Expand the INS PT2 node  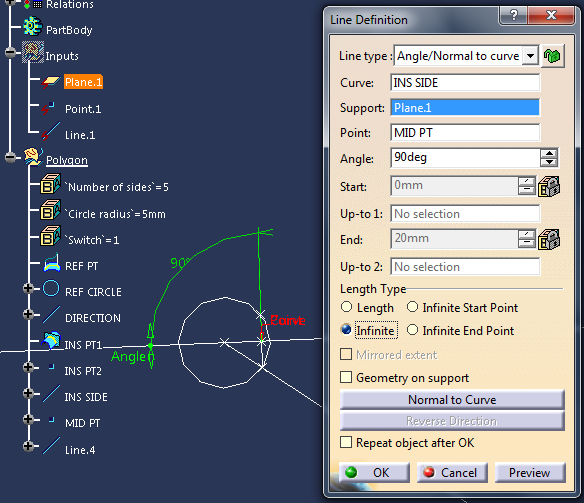28,367
